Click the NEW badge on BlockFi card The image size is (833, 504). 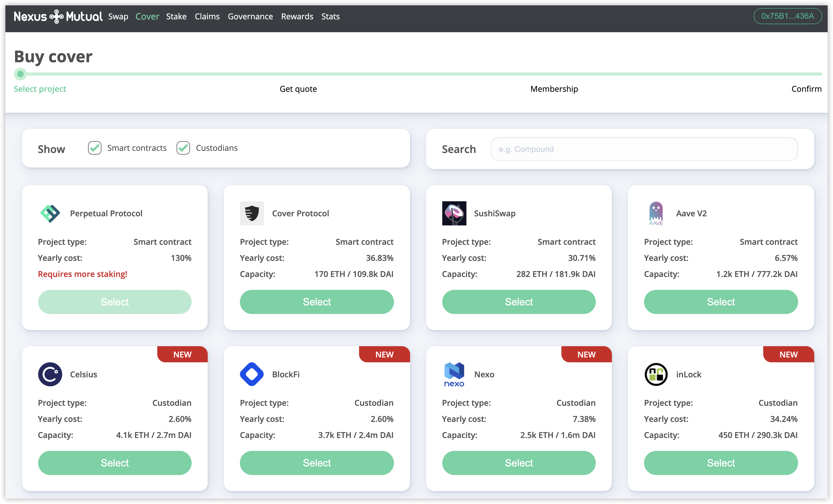coord(384,354)
